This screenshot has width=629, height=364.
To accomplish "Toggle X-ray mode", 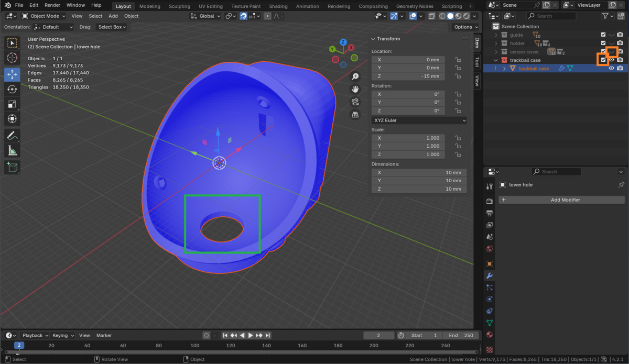I will coord(431,16).
